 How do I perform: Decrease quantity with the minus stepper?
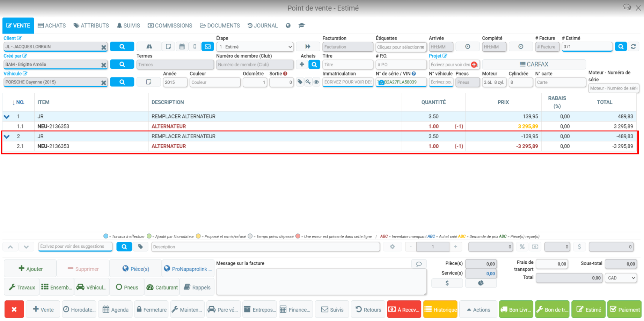pos(411,247)
